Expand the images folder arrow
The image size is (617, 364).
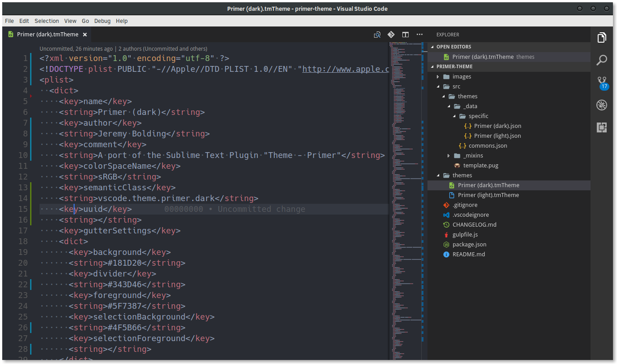click(x=438, y=77)
